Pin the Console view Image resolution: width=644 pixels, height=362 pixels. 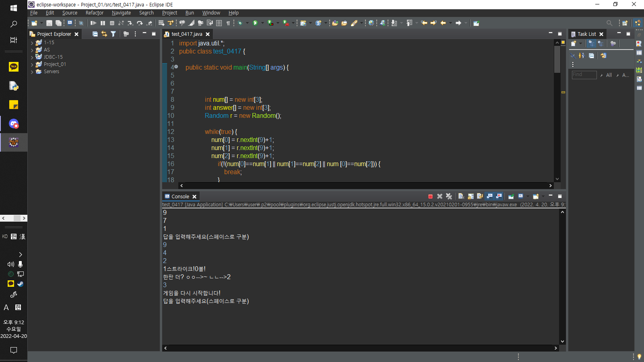click(x=511, y=196)
